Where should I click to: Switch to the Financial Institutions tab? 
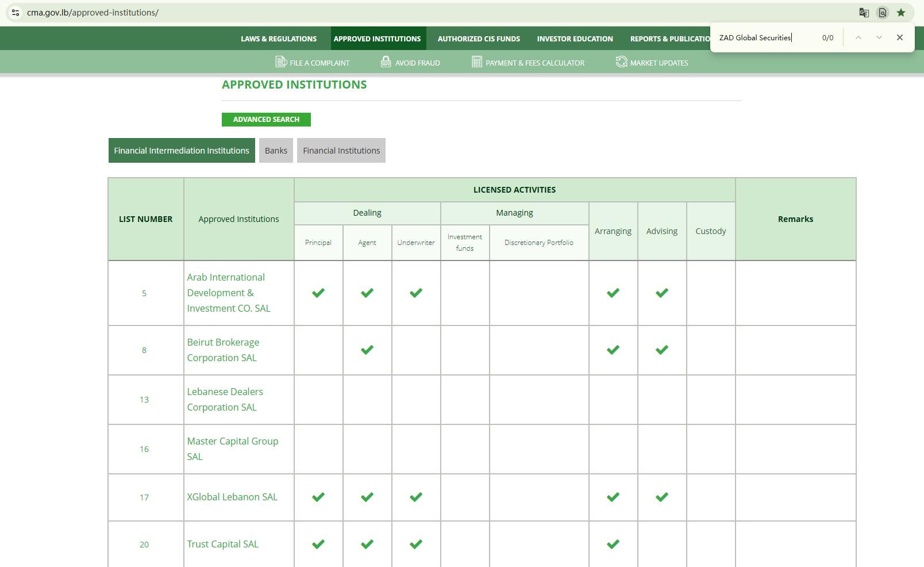click(x=341, y=151)
